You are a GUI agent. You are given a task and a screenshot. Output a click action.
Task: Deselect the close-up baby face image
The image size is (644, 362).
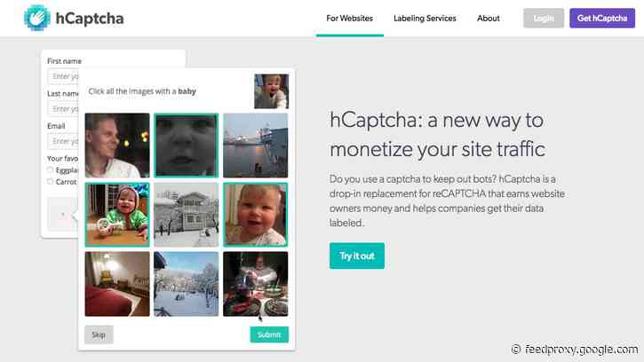point(186,146)
